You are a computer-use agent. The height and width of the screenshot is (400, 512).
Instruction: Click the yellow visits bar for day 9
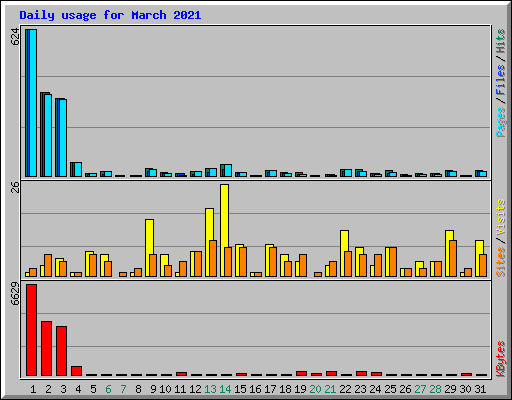click(x=149, y=248)
